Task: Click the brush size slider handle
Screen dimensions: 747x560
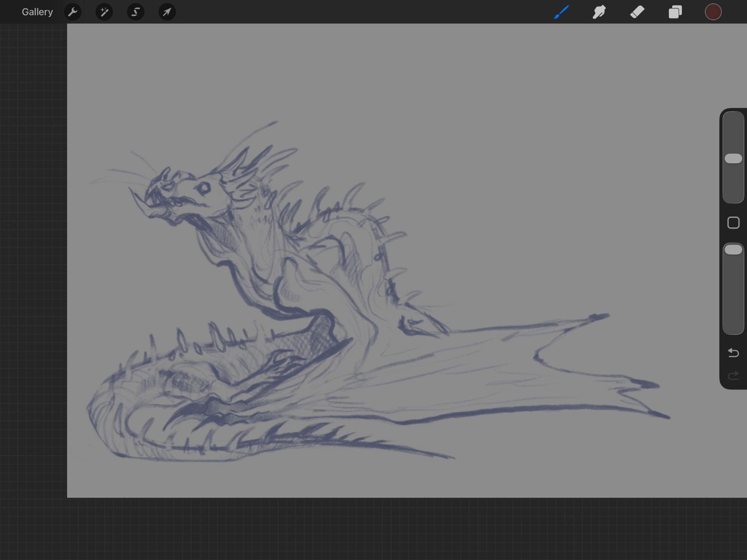Action: (x=733, y=159)
